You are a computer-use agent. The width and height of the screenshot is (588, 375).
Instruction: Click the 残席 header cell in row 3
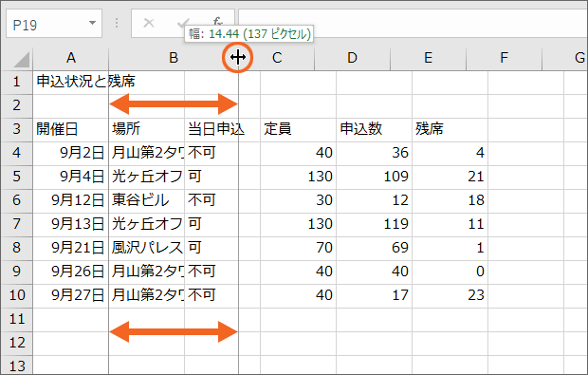450,129
